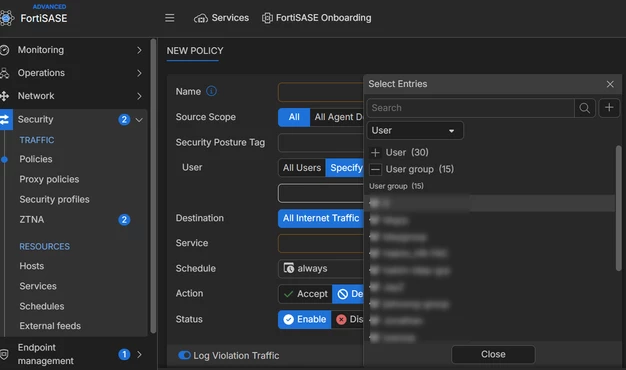Viewport: 626px width, 370px height.
Task: Expand the User (30) group
Action: coord(375,152)
